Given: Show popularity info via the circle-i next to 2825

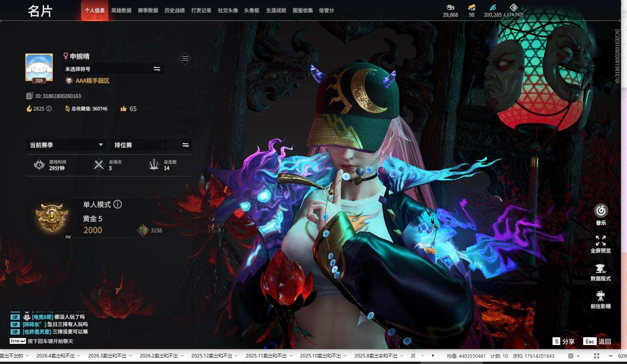Looking at the screenshot, I should tap(49, 109).
